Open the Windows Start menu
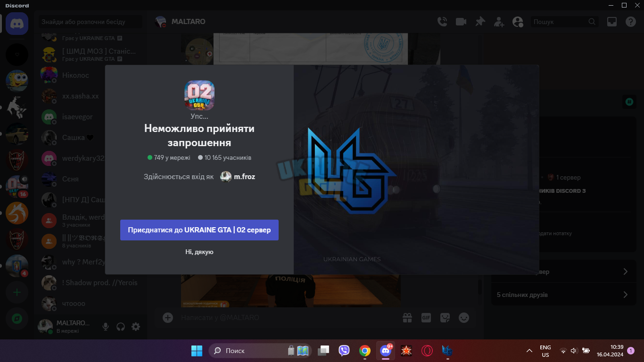 click(197, 351)
